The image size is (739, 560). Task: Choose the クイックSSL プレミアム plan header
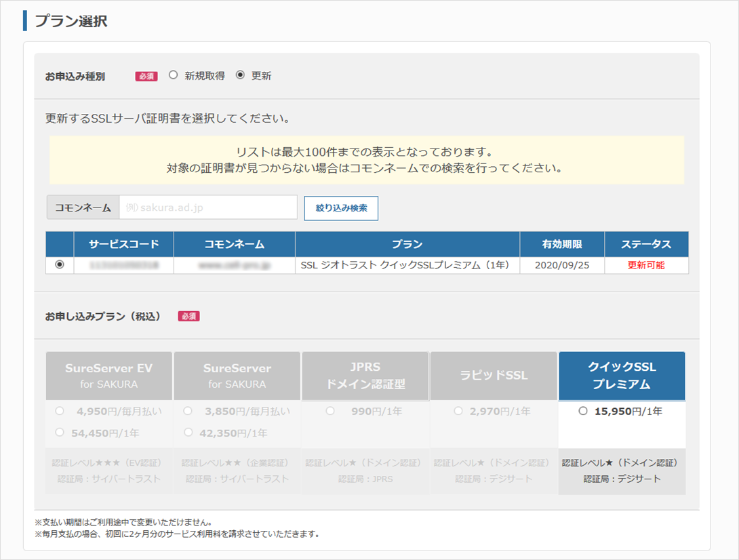pyautogui.click(x=621, y=376)
